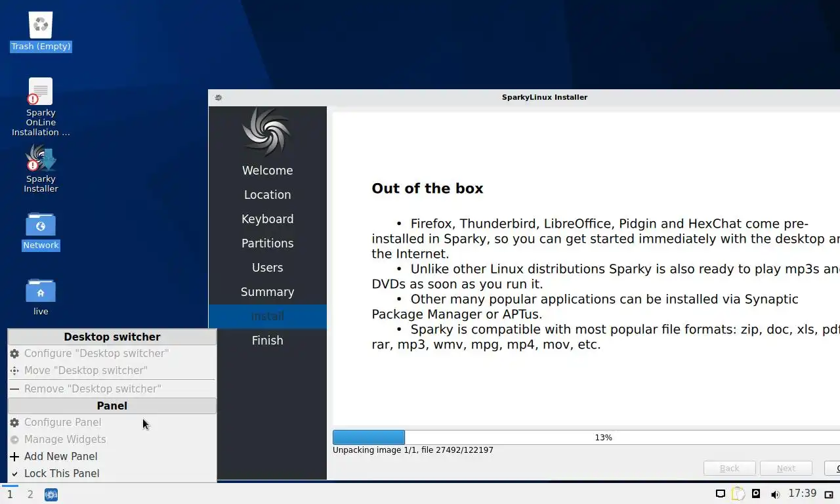Click the "Out of the box" heading
The height and width of the screenshot is (504, 840).
[x=427, y=188]
